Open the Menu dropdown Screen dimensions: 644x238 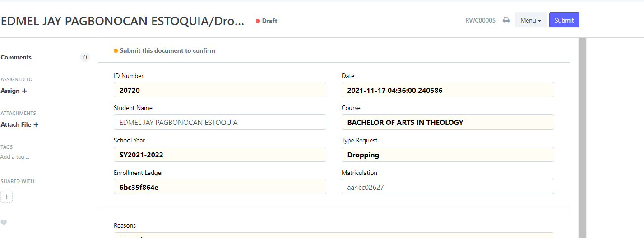(531, 20)
